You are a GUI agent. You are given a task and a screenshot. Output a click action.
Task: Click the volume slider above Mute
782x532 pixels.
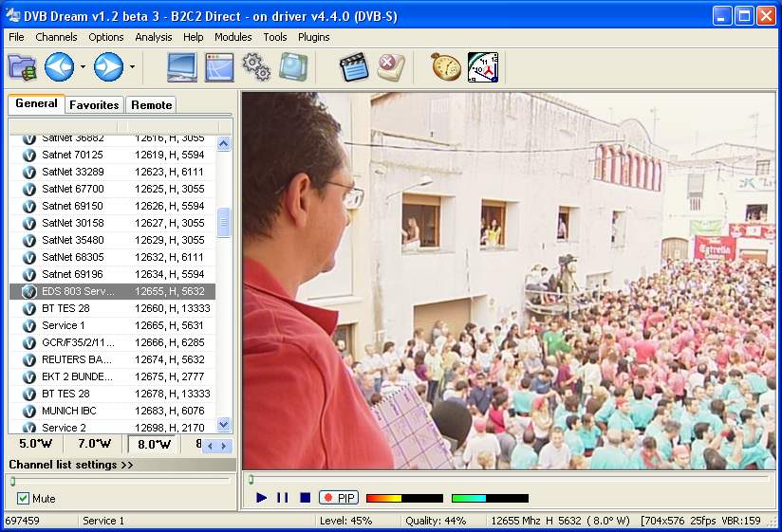tap(119, 481)
